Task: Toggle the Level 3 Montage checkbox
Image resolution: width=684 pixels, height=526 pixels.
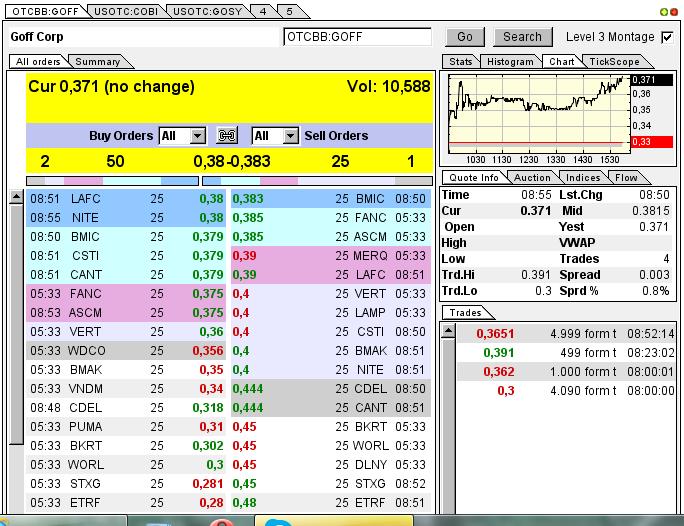Action: coord(667,38)
